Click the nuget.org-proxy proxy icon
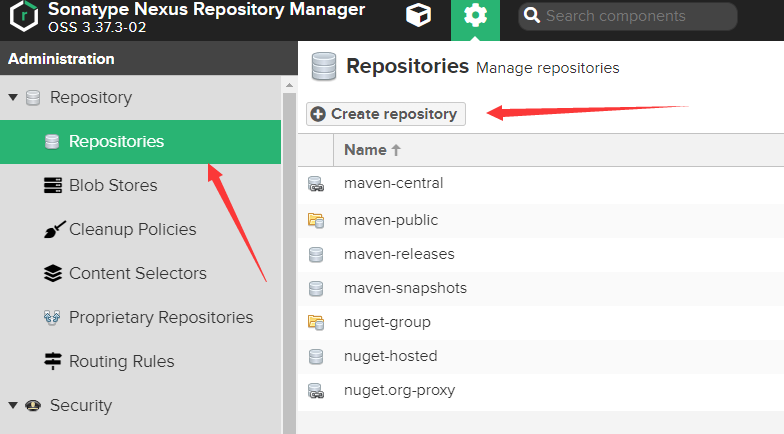 [316, 390]
